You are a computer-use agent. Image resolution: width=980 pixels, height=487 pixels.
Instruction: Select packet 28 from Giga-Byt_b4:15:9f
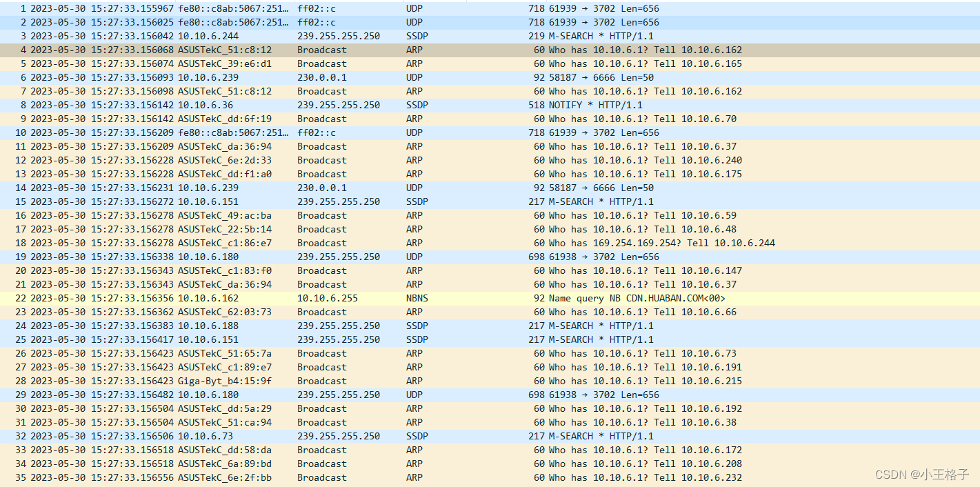[x=490, y=381]
